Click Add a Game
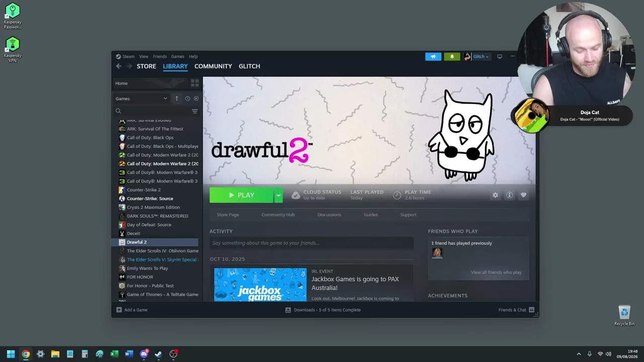 (x=132, y=310)
